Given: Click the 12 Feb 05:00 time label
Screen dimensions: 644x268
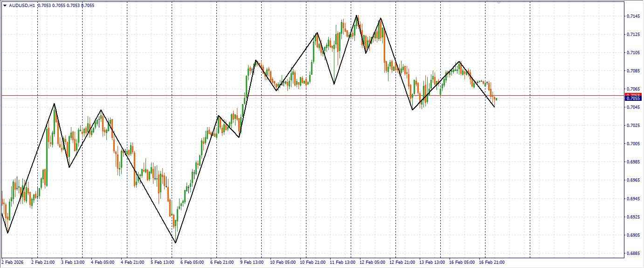Looking at the screenshot, I should [x=373, y=262].
